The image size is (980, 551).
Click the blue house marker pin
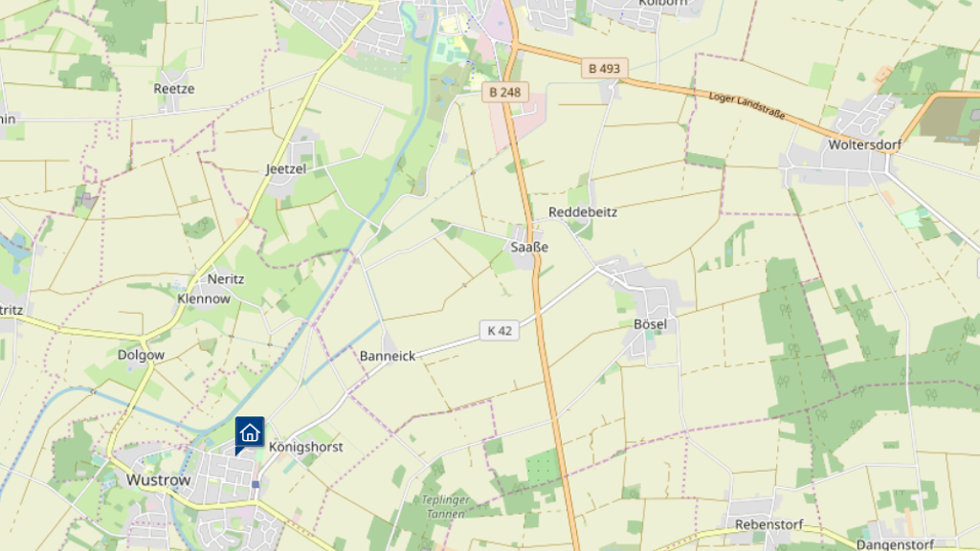coord(250,433)
